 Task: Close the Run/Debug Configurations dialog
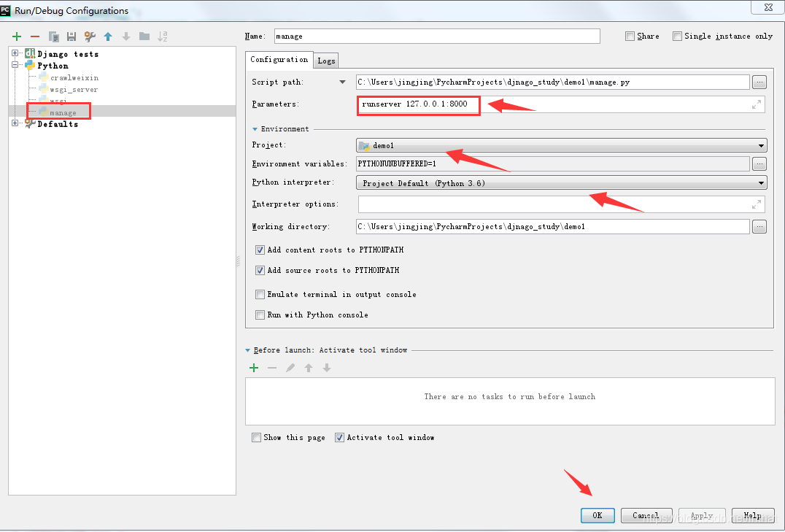pos(768,7)
